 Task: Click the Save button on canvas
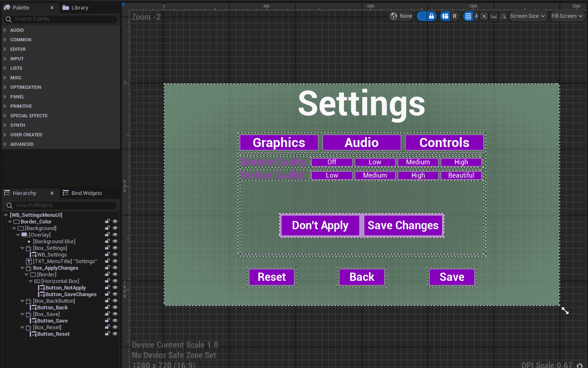pos(452,277)
